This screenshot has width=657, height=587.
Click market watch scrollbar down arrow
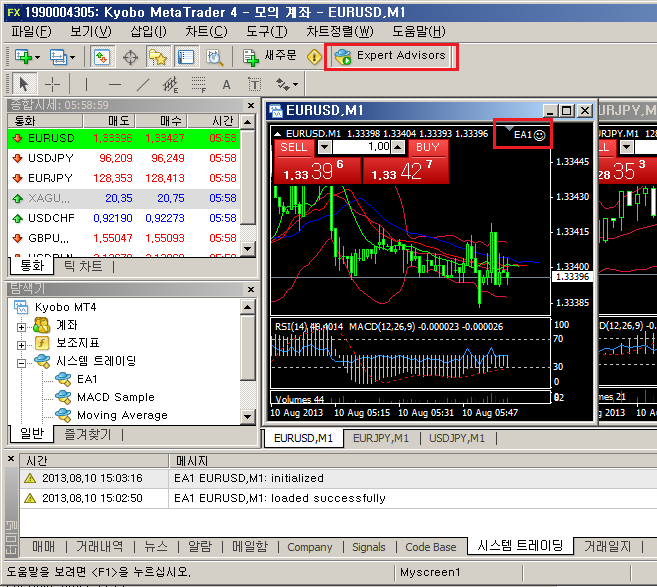pyautogui.click(x=248, y=248)
